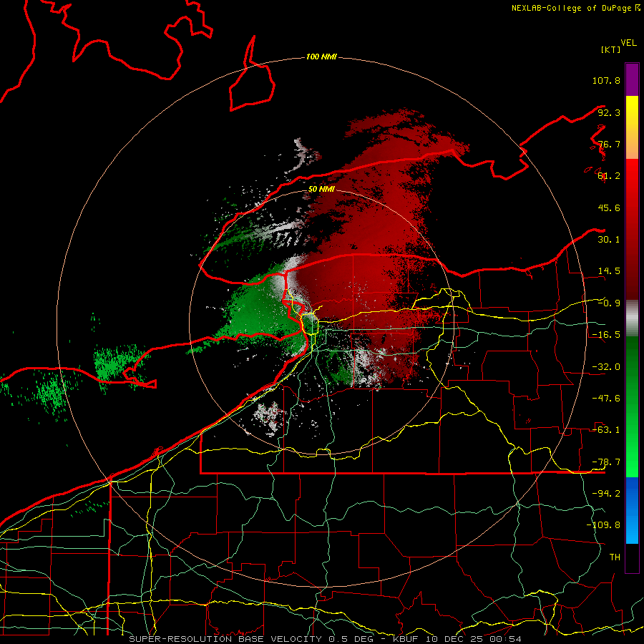
Task: Click the VEL legend title
Action: point(628,43)
